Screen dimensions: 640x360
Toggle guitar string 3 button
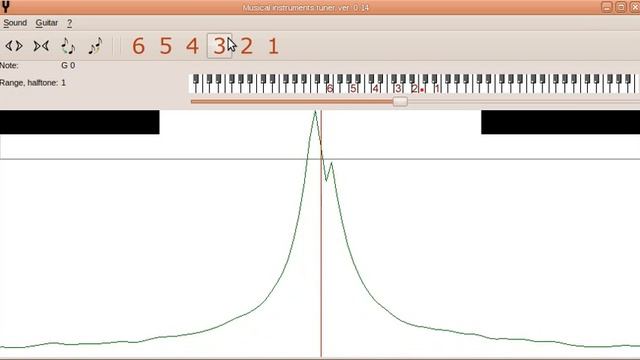(220, 46)
